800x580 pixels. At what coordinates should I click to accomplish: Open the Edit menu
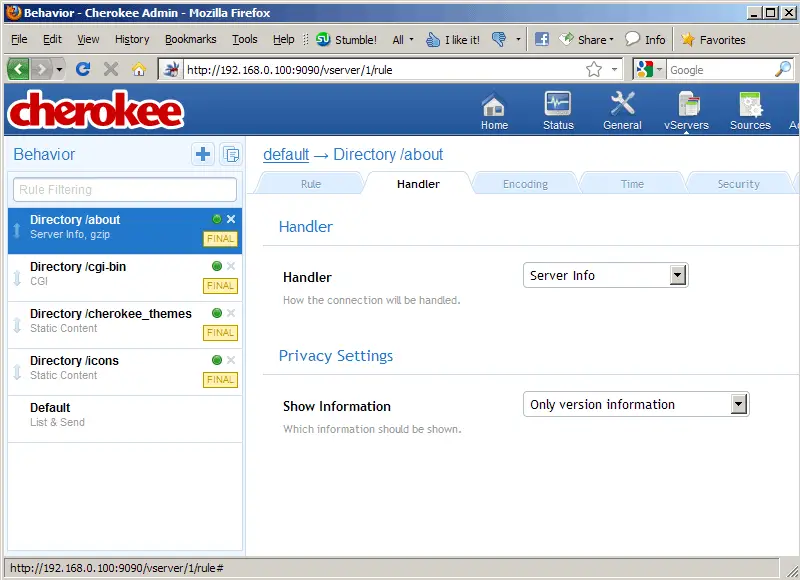click(x=52, y=39)
